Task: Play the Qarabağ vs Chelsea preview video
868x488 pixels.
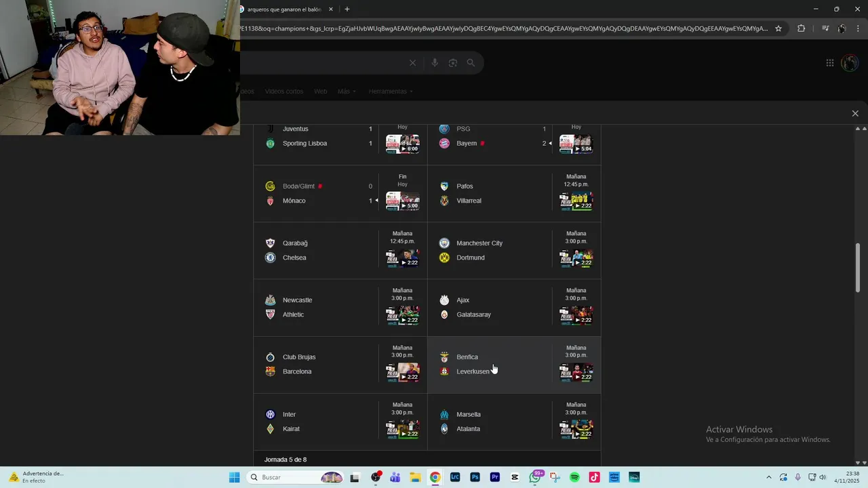Action: (403, 258)
